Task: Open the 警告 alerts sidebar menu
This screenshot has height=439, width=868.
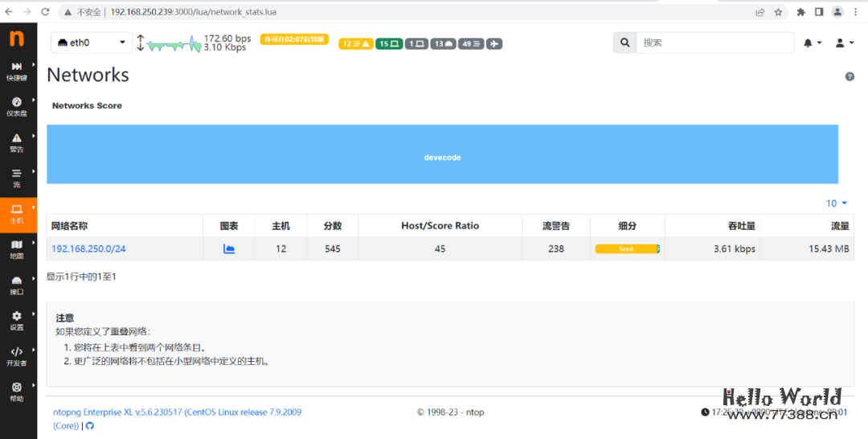Action: (x=18, y=142)
